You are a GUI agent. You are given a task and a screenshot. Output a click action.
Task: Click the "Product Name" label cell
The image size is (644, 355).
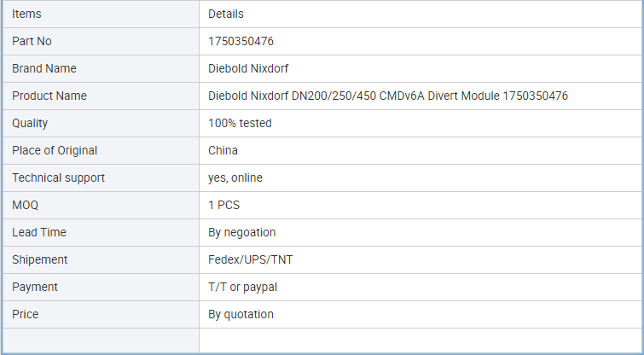49,96
